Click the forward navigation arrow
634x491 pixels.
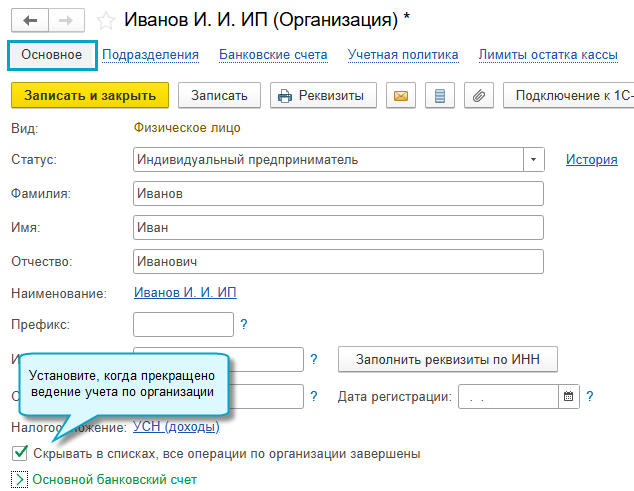(66, 20)
